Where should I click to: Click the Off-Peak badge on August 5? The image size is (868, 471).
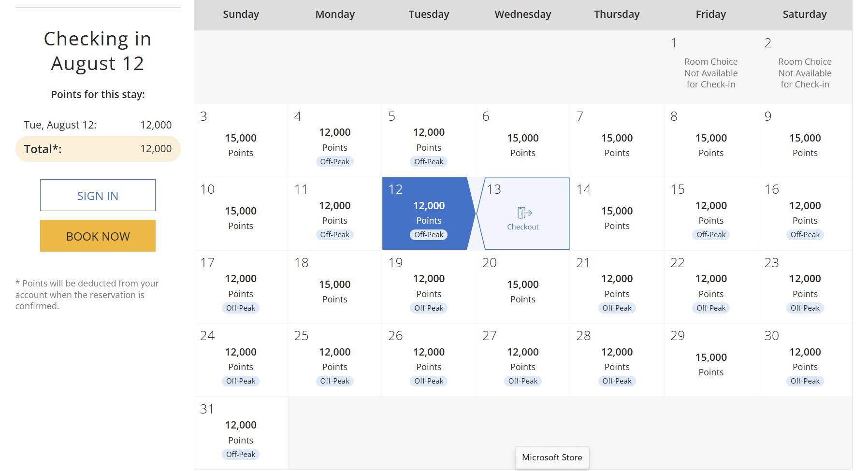(x=429, y=162)
